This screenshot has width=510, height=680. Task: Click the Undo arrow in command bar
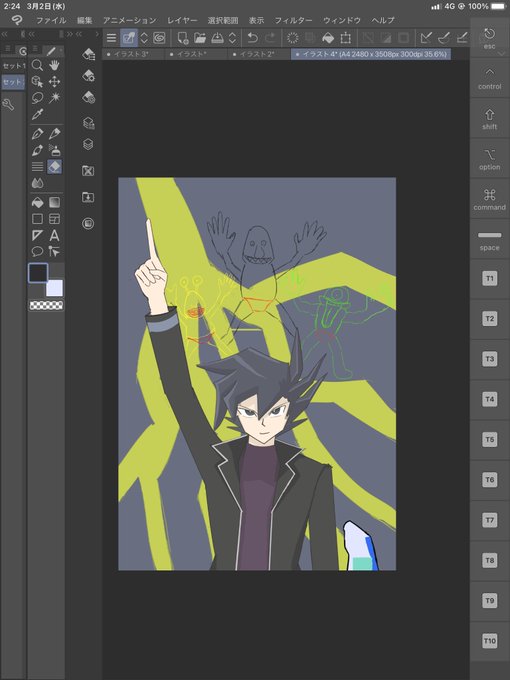coord(252,38)
